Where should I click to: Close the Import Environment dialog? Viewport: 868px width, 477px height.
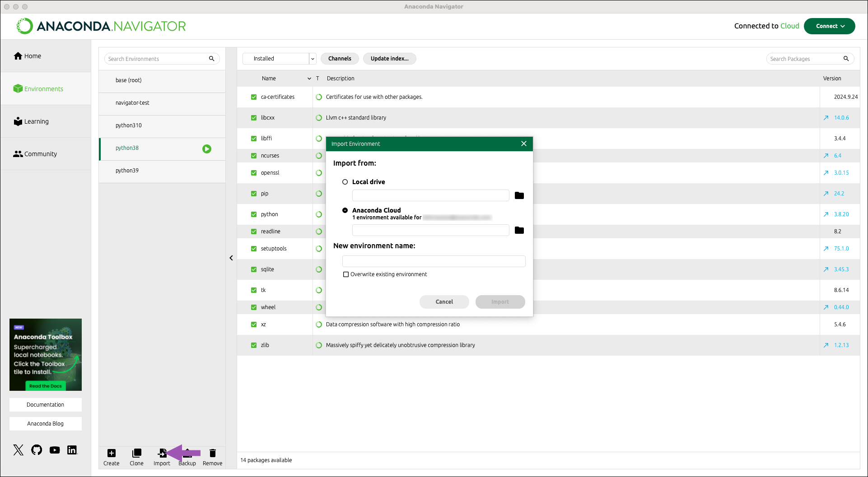524,144
